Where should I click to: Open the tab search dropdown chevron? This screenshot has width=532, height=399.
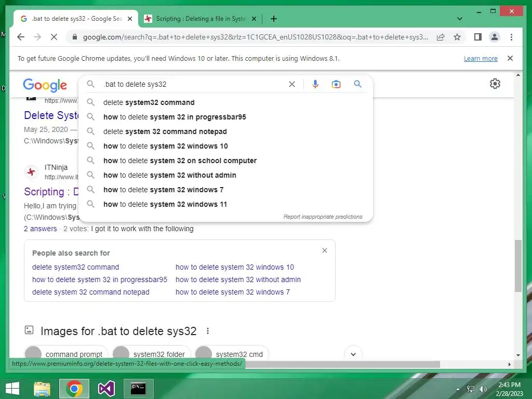(460, 19)
